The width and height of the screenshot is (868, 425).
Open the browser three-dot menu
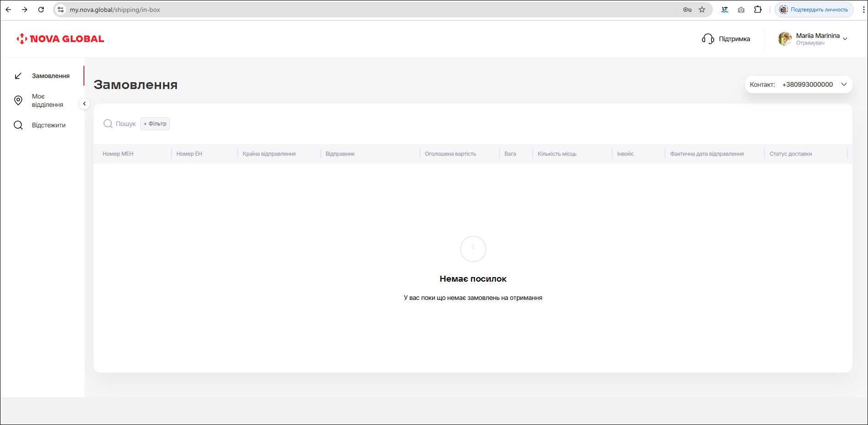click(863, 10)
